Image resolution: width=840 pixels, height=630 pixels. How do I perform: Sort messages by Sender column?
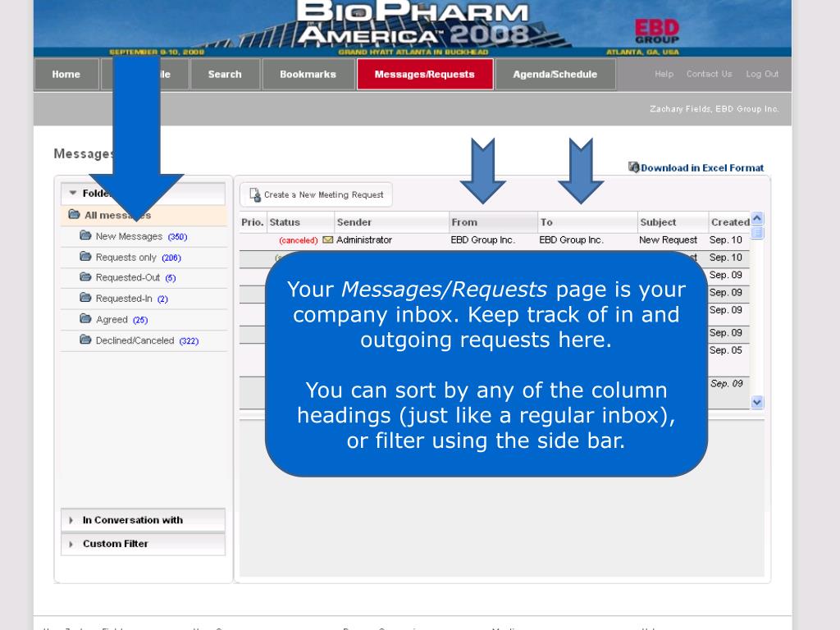[391, 221]
